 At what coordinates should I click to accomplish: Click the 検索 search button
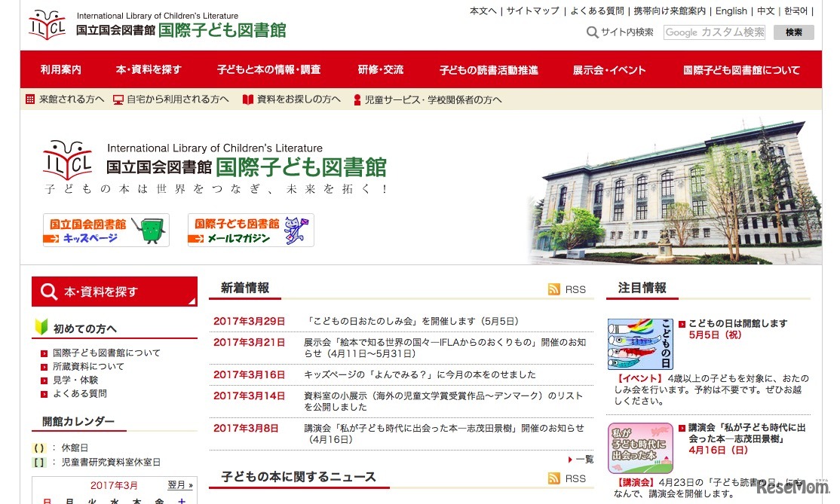click(x=794, y=32)
